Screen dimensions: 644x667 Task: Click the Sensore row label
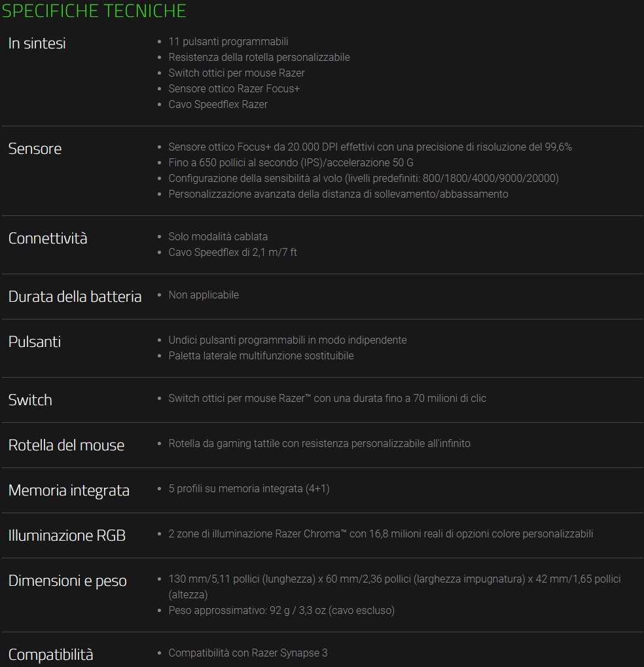pos(35,149)
